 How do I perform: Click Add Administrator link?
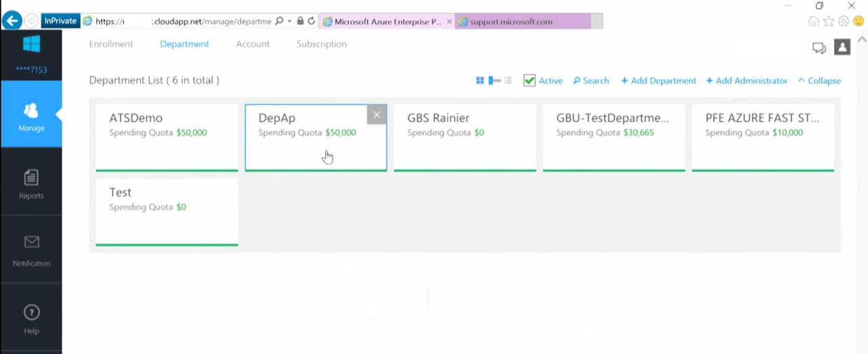click(x=747, y=81)
